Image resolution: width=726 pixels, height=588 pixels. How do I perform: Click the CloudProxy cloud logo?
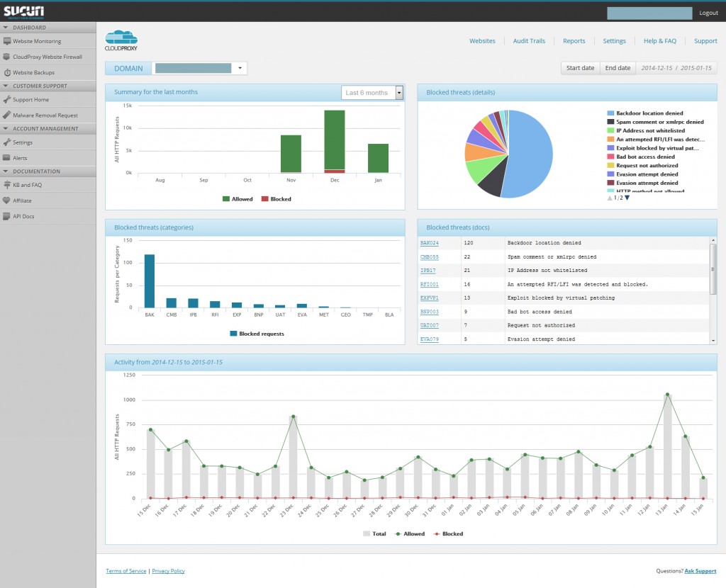(121, 40)
